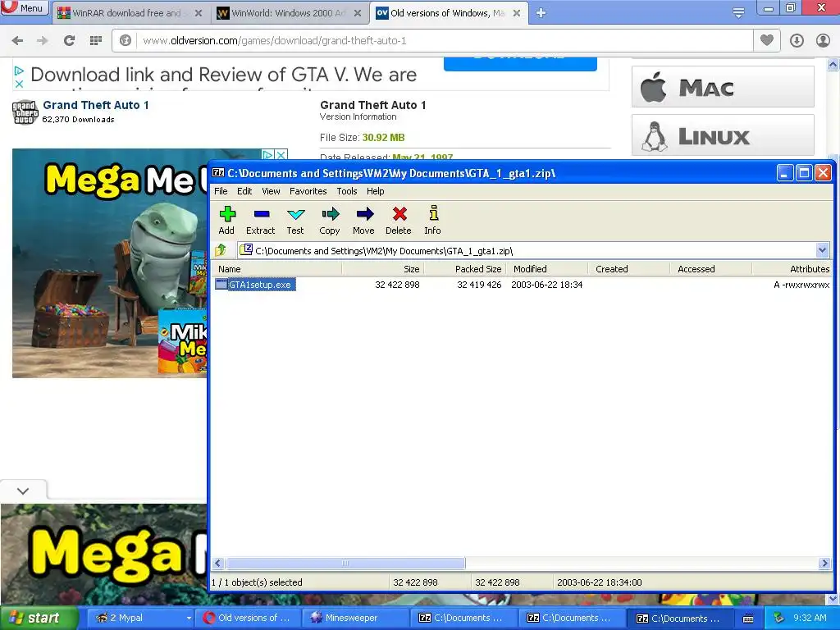840x630 pixels.
Task: Click 7-Zip horizontal scrollbar left arrow
Action: 217,563
